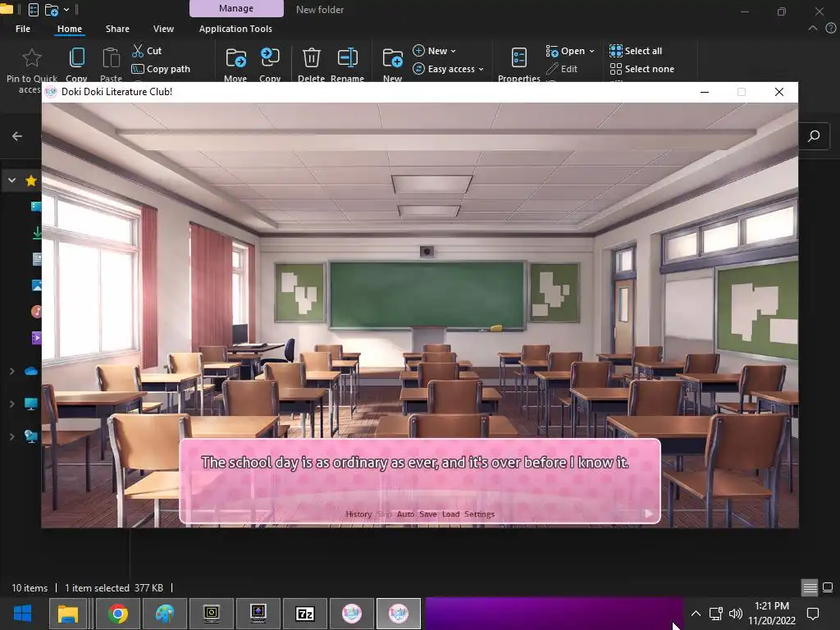Open Settings in the game quick menu
Screen dimensions: 840x630
click(479, 514)
